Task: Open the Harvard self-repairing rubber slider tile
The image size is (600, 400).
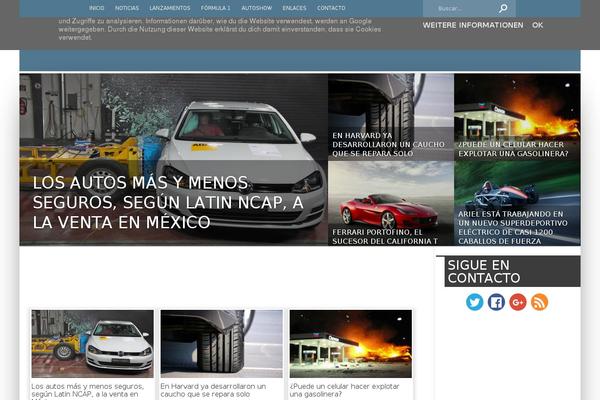Action: (391, 117)
